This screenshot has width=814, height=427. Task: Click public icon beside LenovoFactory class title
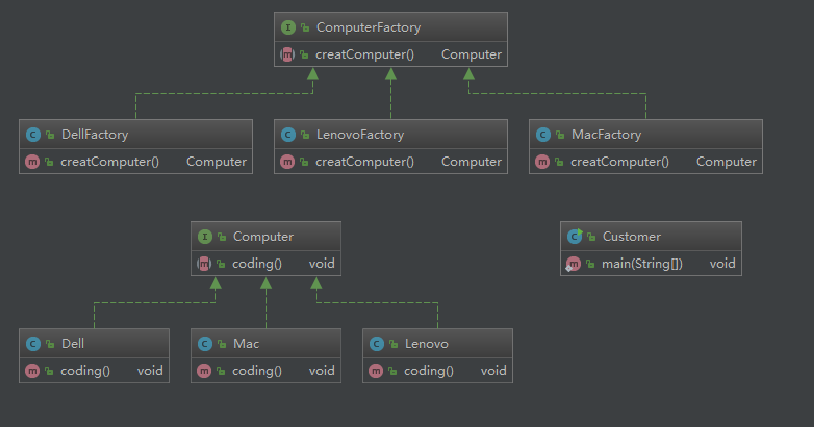click(x=305, y=135)
